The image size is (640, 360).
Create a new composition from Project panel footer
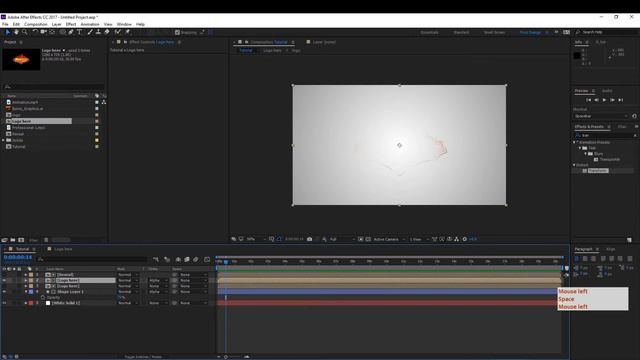(x=21, y=240)
